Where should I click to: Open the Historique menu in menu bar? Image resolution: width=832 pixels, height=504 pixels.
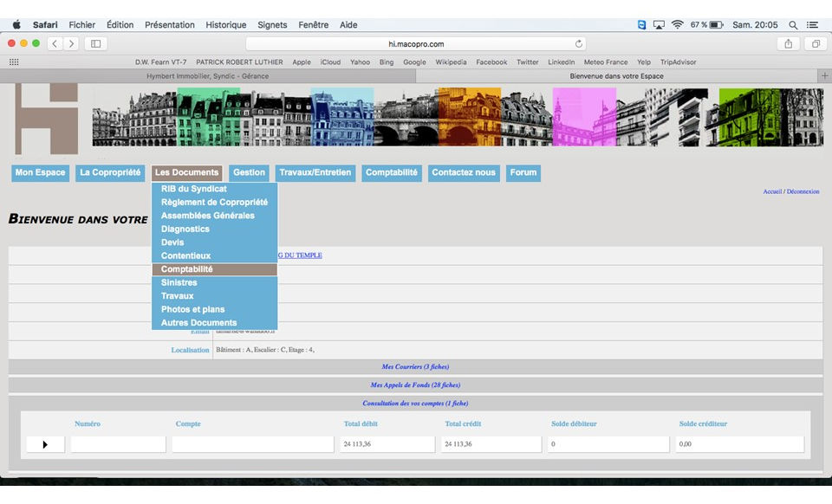[226, 25]
